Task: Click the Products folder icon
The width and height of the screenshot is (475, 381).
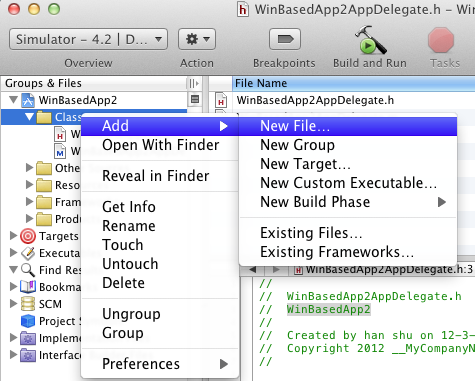Action: [44, 219]
